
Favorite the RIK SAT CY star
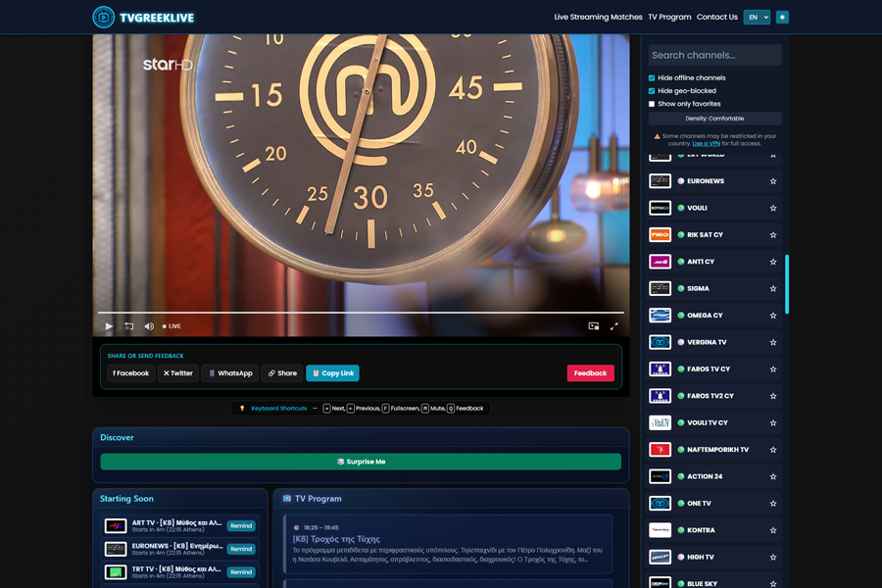(x=773, y=235)
